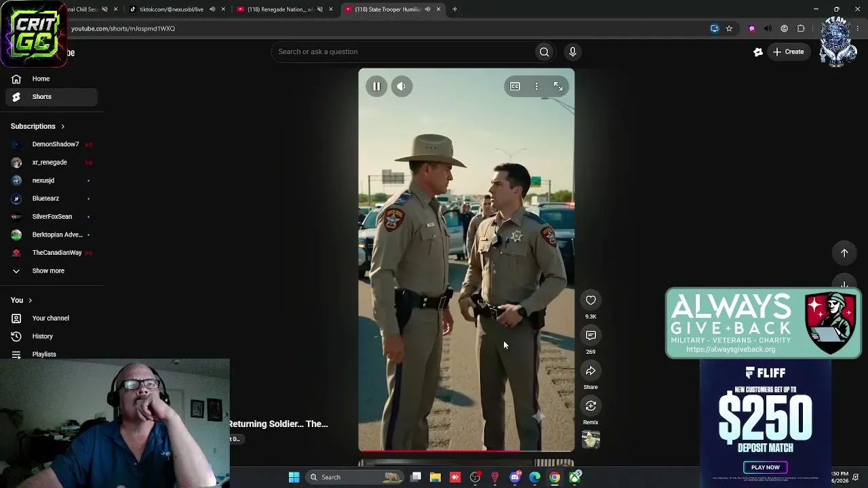868x488 pixels.
Task: Click the Windows taskbar Search box
Action: (x=354, y=477)
